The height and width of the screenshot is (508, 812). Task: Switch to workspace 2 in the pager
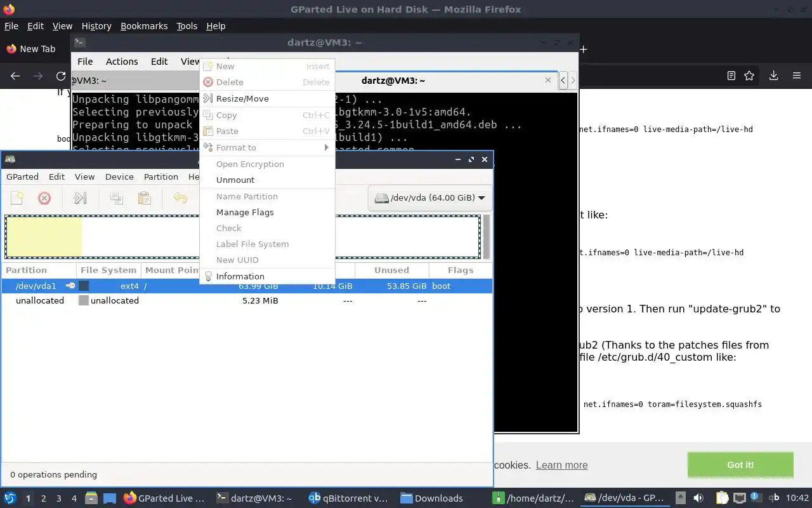pyautogui.click(x=44, y=498)
